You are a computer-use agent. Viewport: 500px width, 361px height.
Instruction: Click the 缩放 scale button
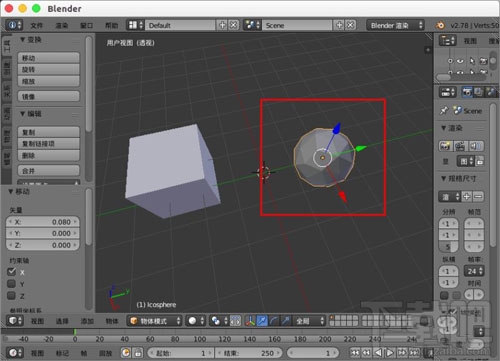click(x=49, y=81)
